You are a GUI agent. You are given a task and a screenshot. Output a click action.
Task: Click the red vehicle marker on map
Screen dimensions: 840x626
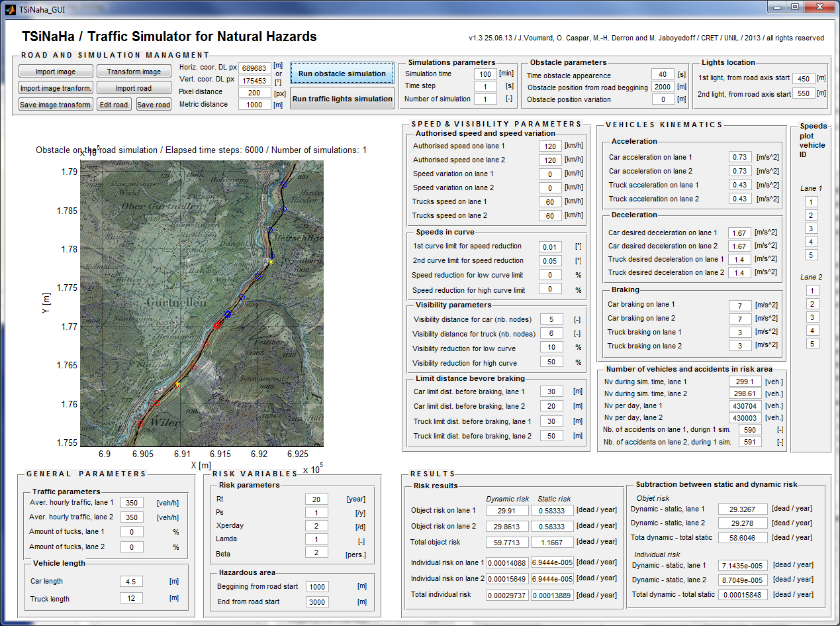click(217, 325)
